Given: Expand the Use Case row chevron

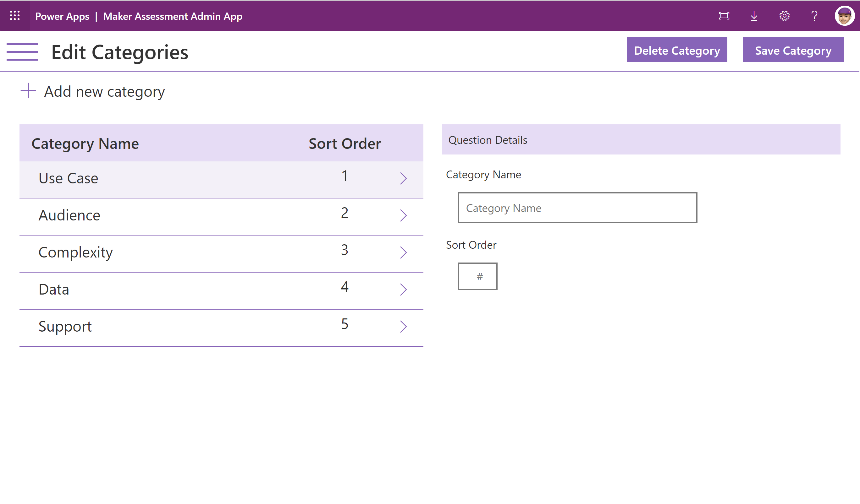Looking at the screenshot, I should coord(403,178).
